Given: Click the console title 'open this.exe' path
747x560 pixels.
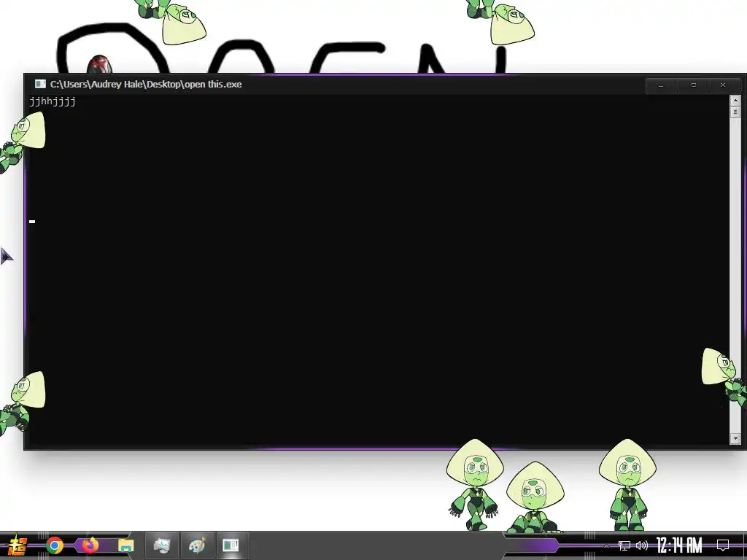Looking at the screenshot, I should [146, 85].
